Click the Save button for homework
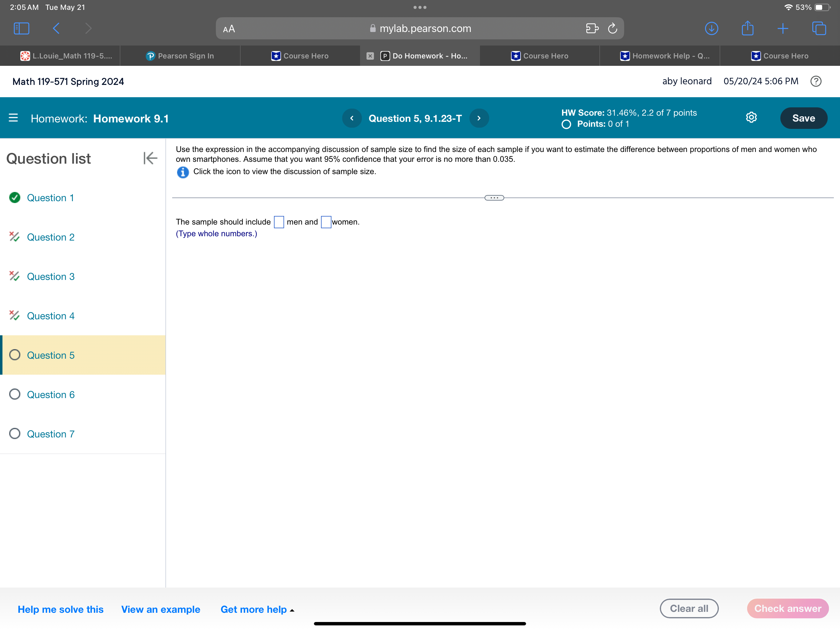Viewport: 840px width, 630px height. (804, 118)
